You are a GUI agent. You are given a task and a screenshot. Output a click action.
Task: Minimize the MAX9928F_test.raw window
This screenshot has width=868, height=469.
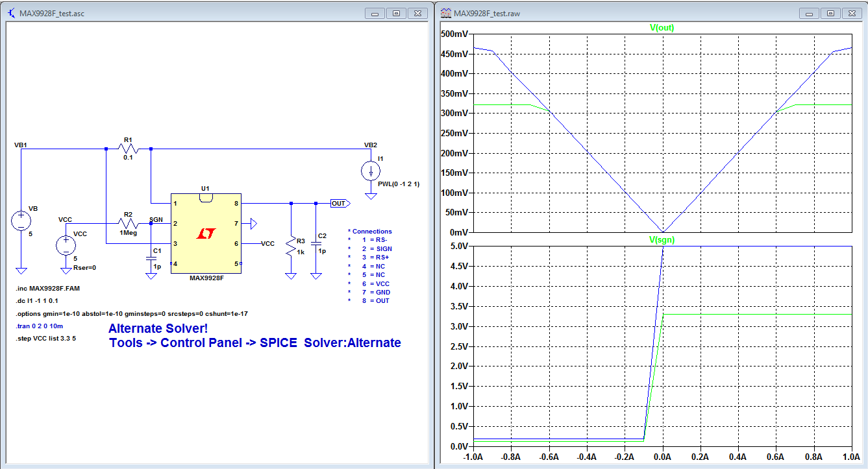click(x=808, y=12)
